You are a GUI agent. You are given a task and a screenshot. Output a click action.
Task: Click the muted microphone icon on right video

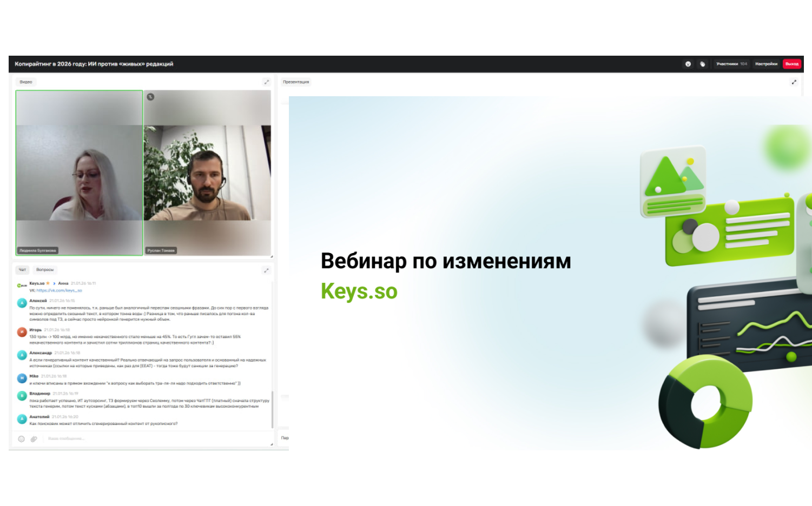coord(150,97)
